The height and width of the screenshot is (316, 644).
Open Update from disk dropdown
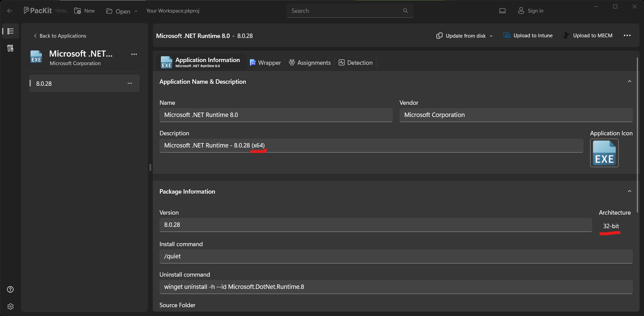click(465, 36)
